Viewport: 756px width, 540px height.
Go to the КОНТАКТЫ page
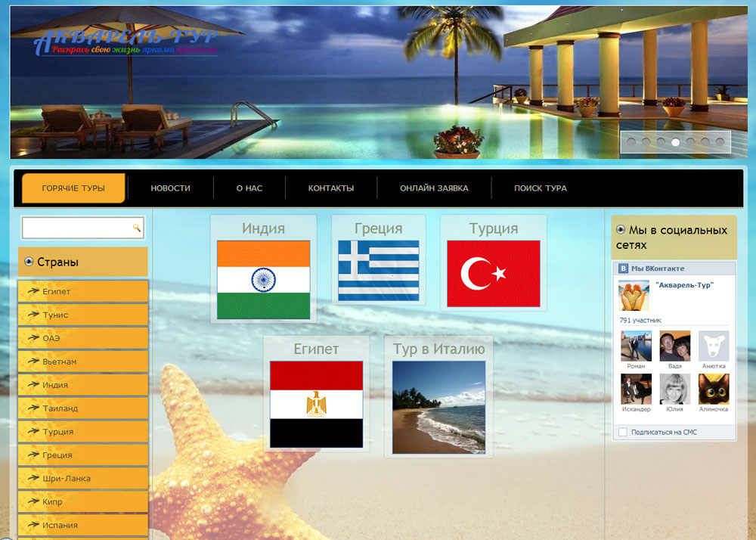331,188
